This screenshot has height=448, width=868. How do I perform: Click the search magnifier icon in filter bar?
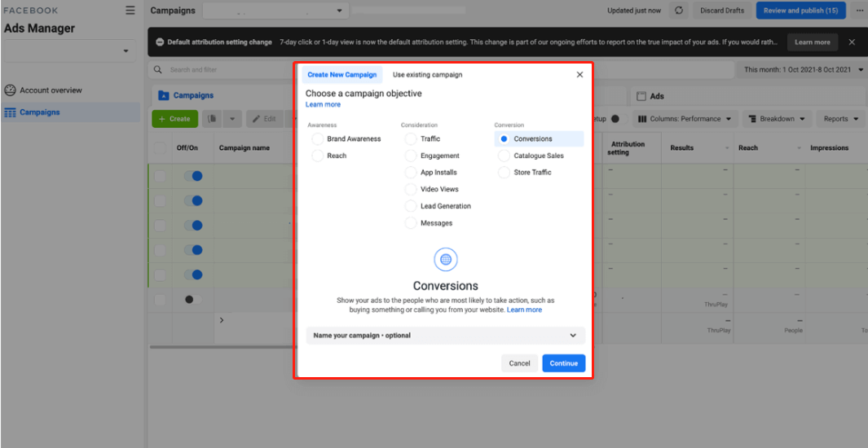click(158, 70)
